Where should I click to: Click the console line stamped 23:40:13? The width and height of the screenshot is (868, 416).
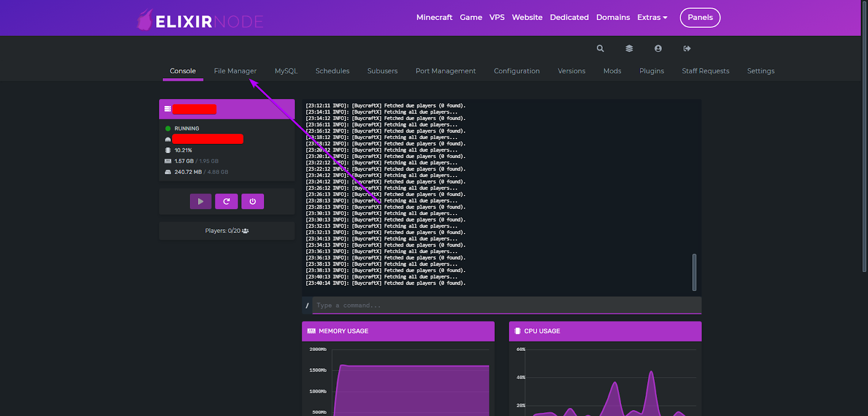(x=381, y=277)
